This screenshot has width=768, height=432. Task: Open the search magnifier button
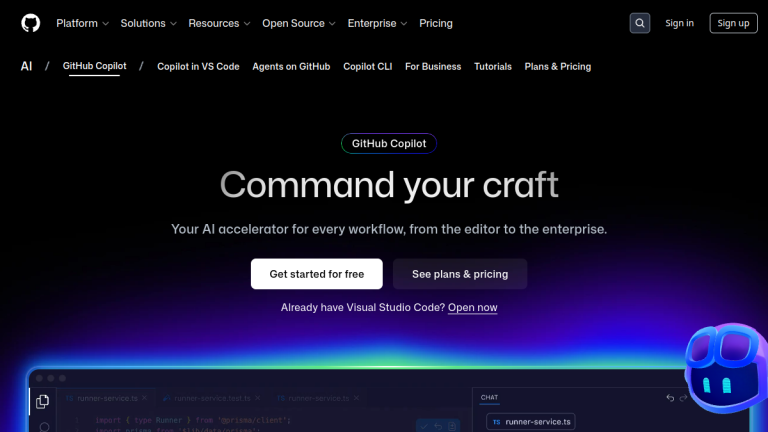[640, 23]
